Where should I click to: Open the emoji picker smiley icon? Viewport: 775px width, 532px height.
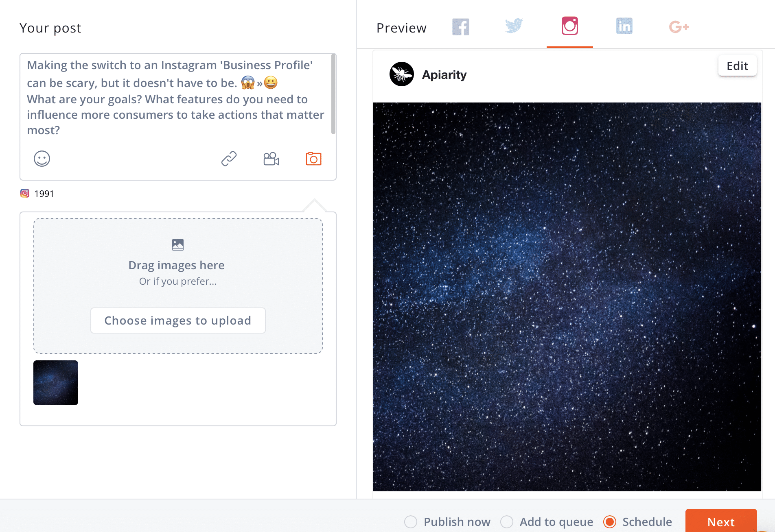tap(42, 159)
